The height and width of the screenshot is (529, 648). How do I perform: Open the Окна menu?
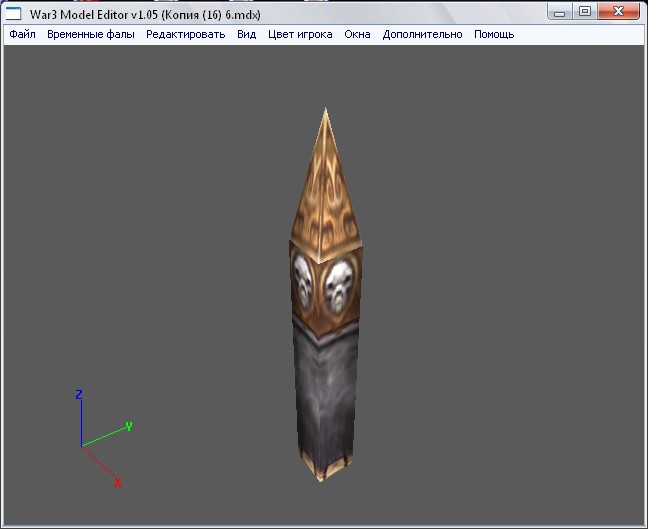click(x=357, y=34)
